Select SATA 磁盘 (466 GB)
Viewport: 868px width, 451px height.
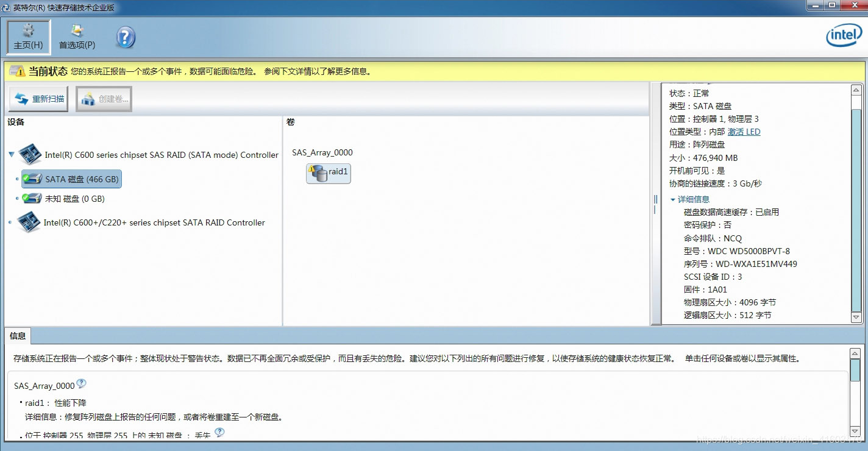71,179
